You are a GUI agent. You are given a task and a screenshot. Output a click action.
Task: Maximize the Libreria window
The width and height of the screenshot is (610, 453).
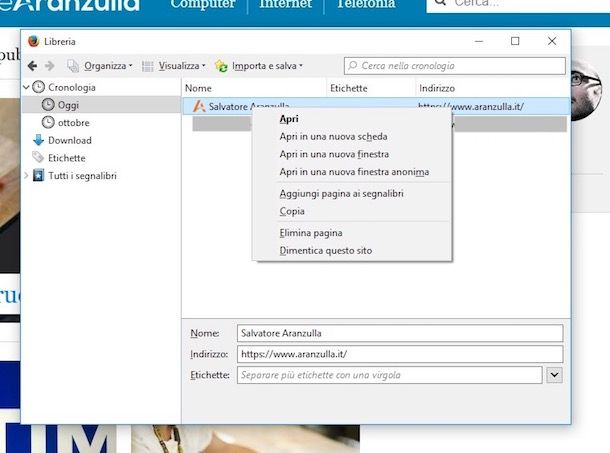[515, 41]
